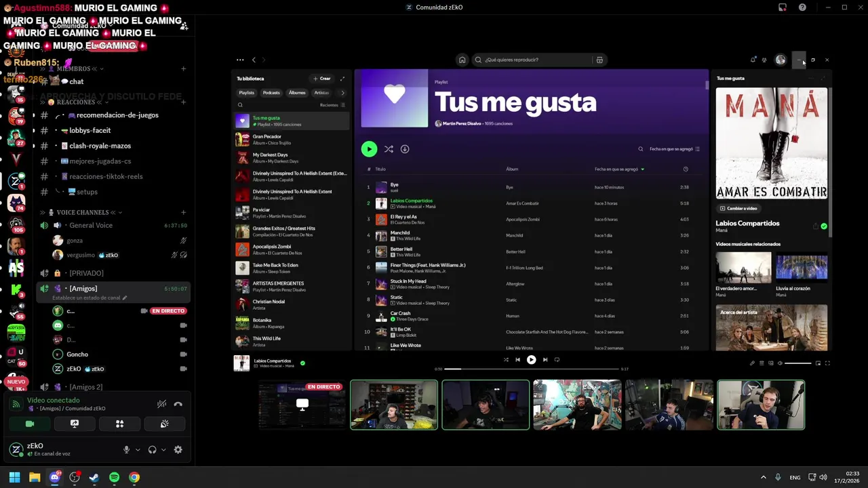This screenshot has width=868, height=488.
Task: Toggle shuffle on Tus me gusta playlist
Action: click(x=389, y=149)
